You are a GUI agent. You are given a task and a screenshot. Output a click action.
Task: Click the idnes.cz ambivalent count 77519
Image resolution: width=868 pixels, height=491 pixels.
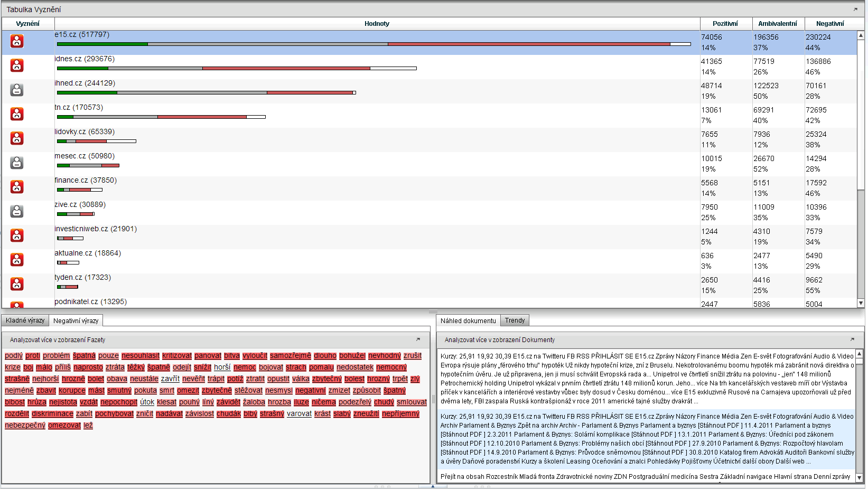pos(764,61)
